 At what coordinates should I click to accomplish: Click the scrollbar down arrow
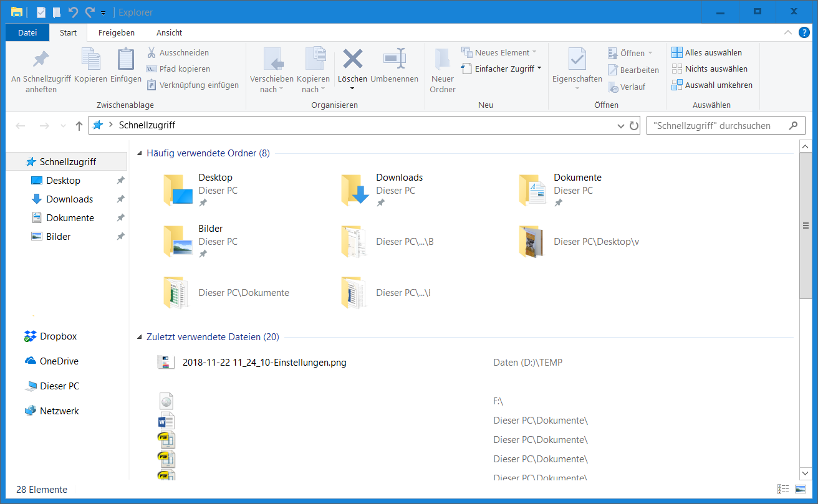pos(805,474)
